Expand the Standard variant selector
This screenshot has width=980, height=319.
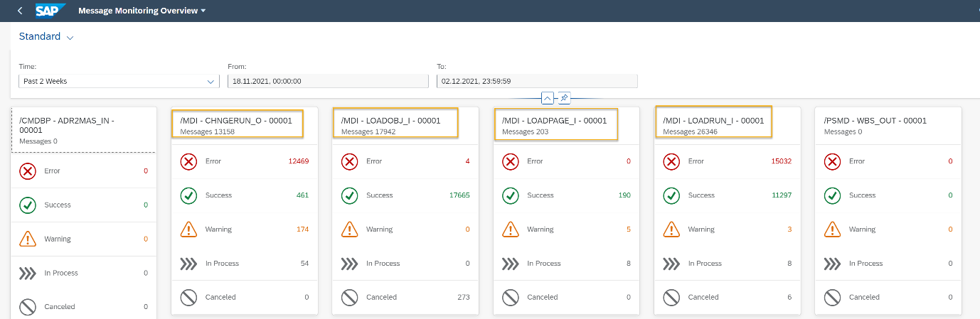(46, 37)
